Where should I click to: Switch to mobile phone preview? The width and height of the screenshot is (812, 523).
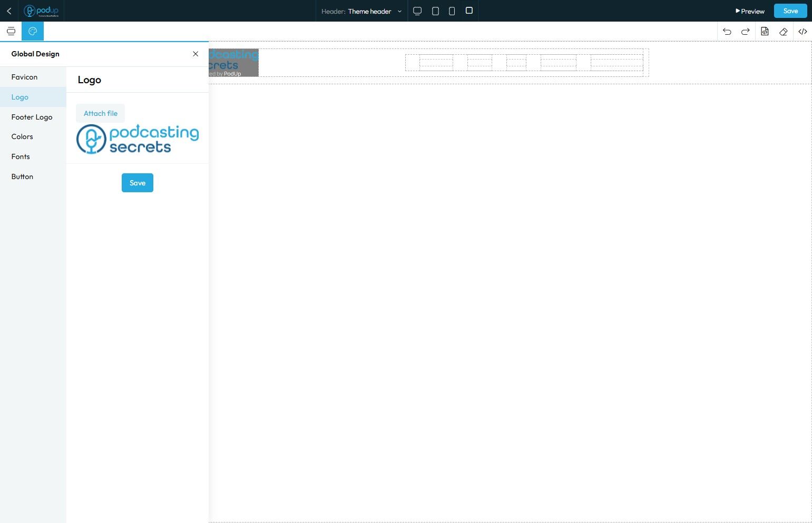[452, 11]
